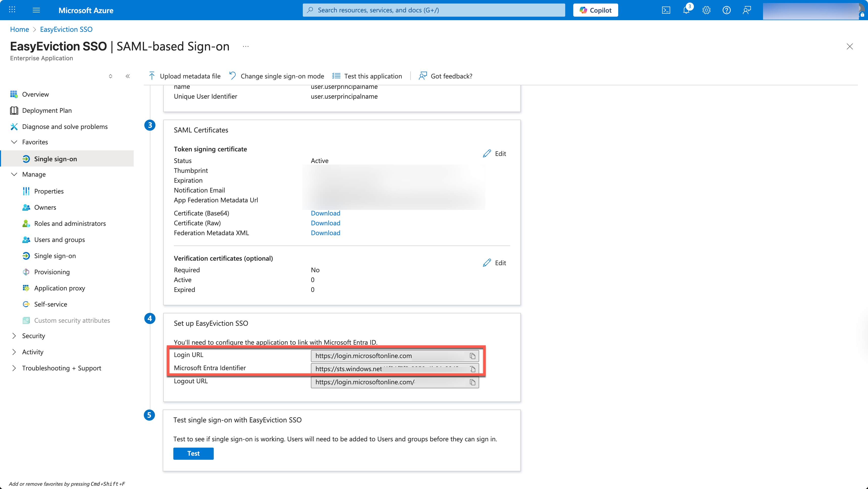The height and width of the screenshot is (489, 868).
Task: Click the blue Test button
Action: tap(194, 453)
